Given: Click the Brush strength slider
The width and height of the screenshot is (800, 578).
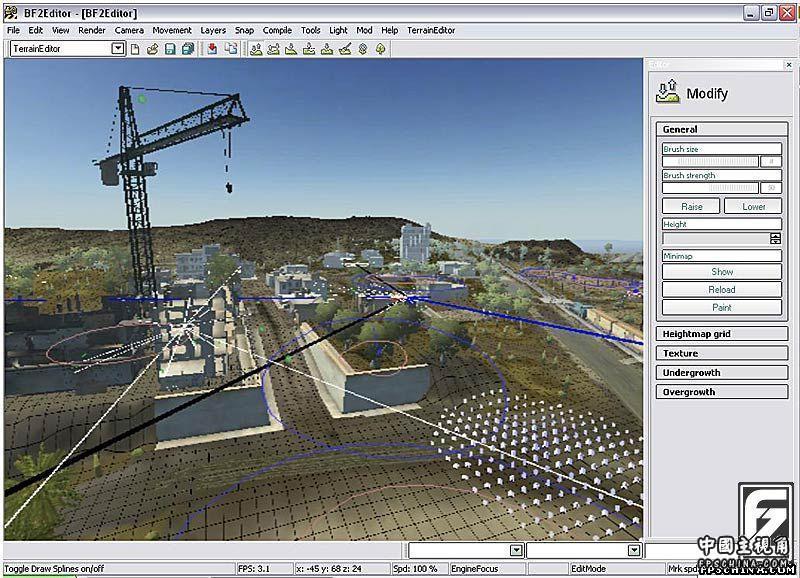Looking at the screenshot, I should [x=711, y=188].
